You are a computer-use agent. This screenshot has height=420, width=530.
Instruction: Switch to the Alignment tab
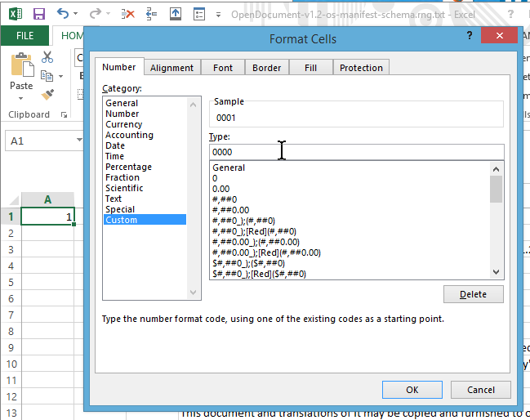click(x=171, y=68)
